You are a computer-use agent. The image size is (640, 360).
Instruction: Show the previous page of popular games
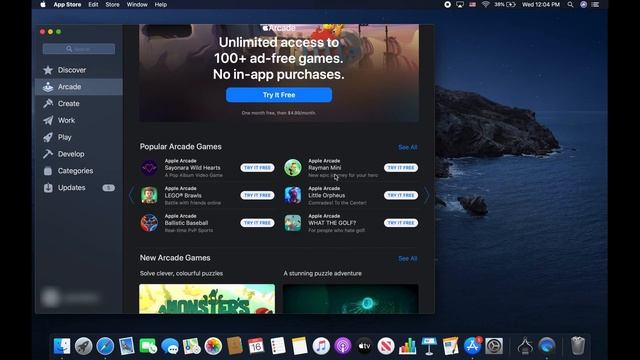click(x=131, y=196)
